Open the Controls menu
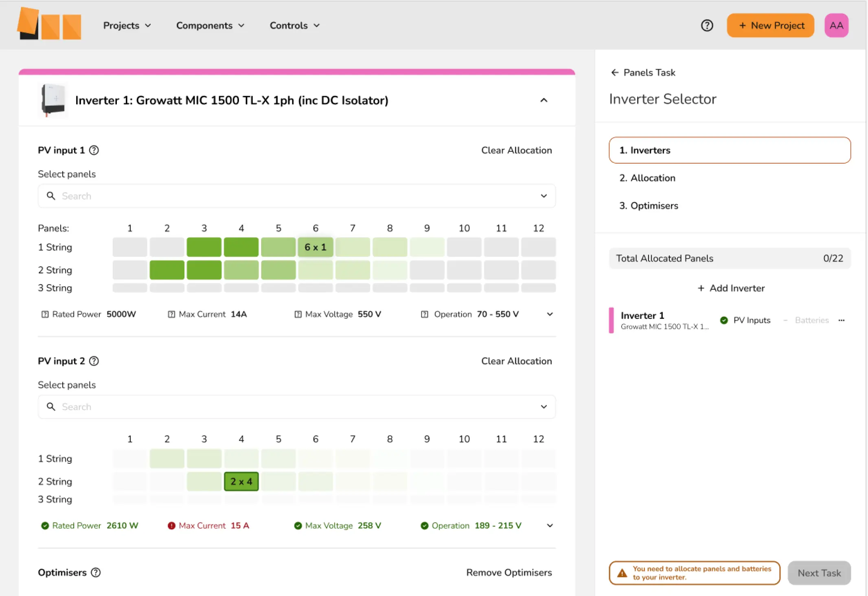The image size is (868, 596). click(x=295, y=26)
